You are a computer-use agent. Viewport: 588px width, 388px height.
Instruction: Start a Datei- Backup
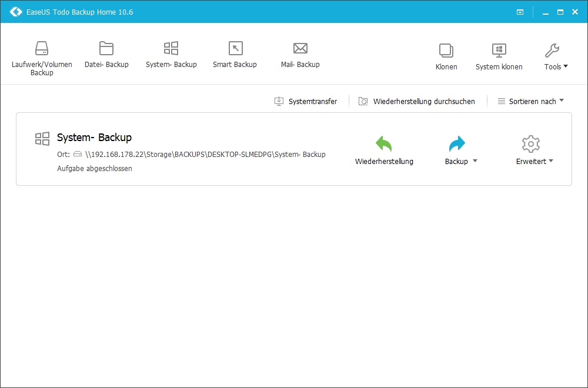point(106,55)
